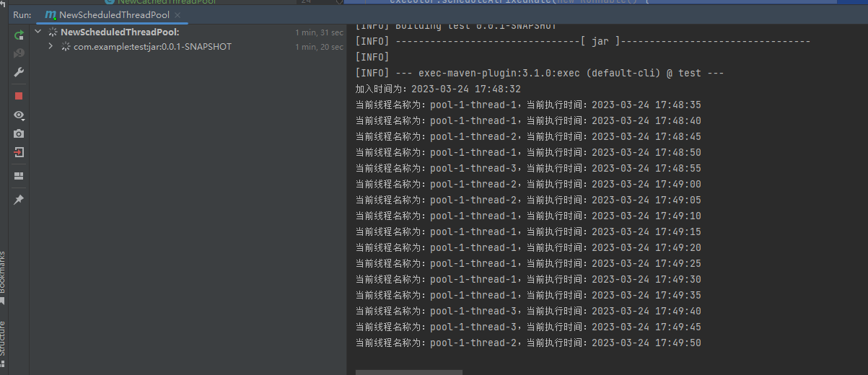Screen dimensions: 868x375
Task: Click the log line timed 17:49:35
Action: [x=528, y=295]
